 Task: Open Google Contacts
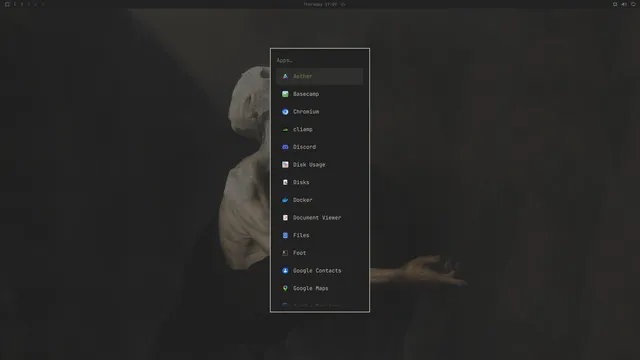[319, 271]
